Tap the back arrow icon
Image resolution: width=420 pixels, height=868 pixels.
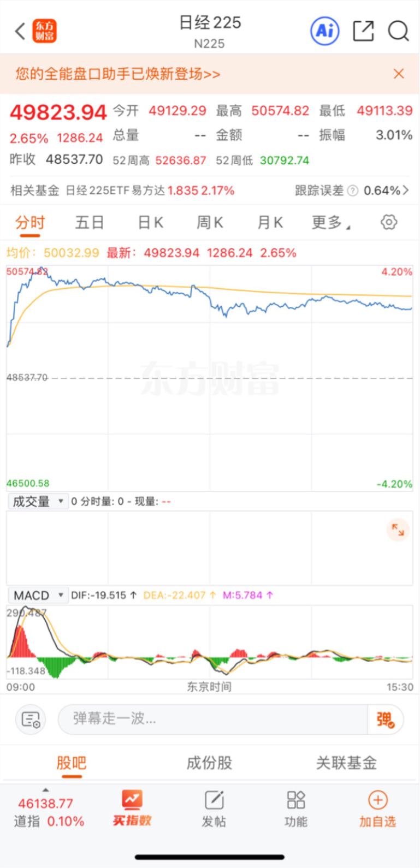tap(20, 31)
